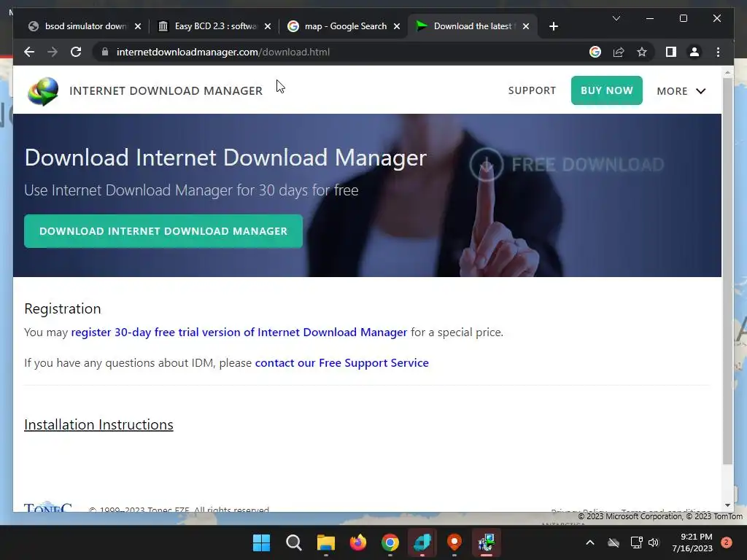Open the Maps taskbar icon
Image resolution: width=747 pixels, height=560 pixels.
[454, 542]
